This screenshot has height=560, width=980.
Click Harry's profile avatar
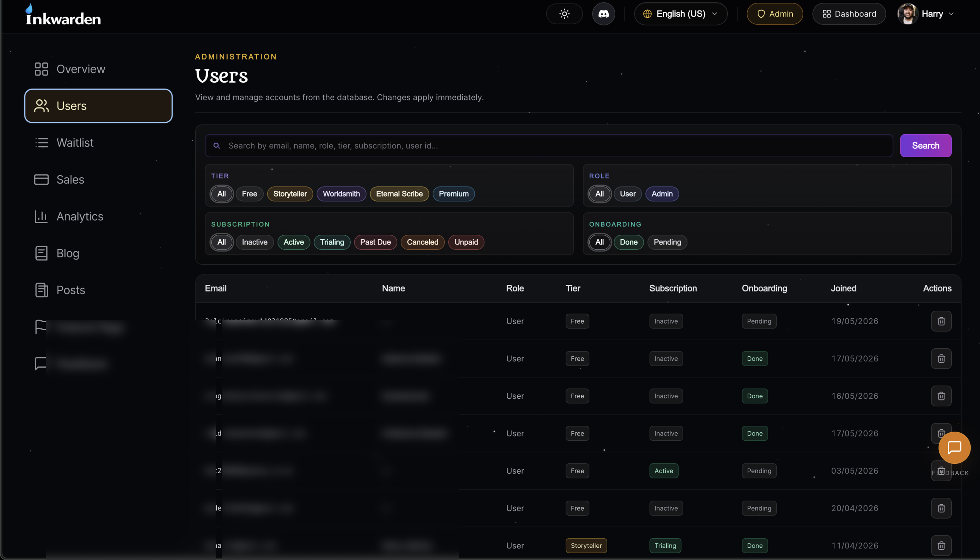click(908, 14)
